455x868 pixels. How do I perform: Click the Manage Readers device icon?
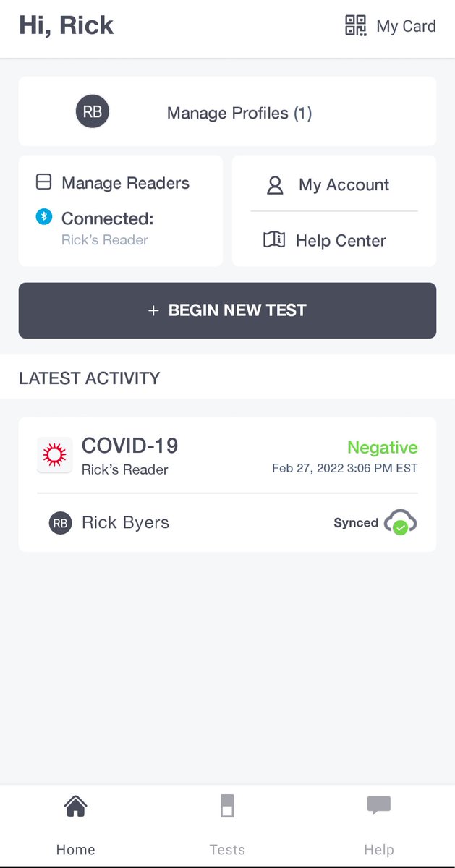coord(44,182)
